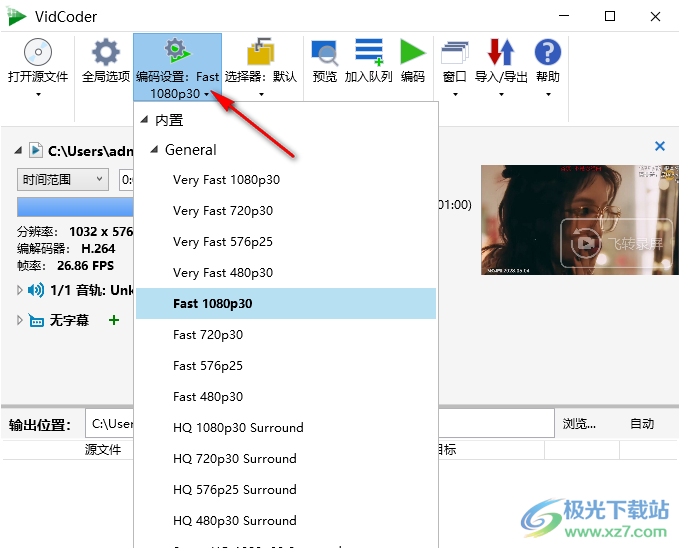Click the 源文件 column header
Screen dimensions: 680x548
pos(103,450)
